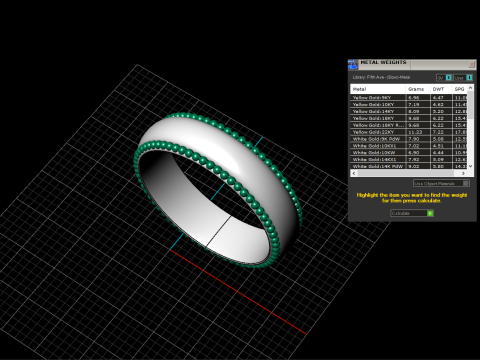Select the Yellow Gold:14KY row
The width and height of the screenshot is (480, 360).
[409, 111]
